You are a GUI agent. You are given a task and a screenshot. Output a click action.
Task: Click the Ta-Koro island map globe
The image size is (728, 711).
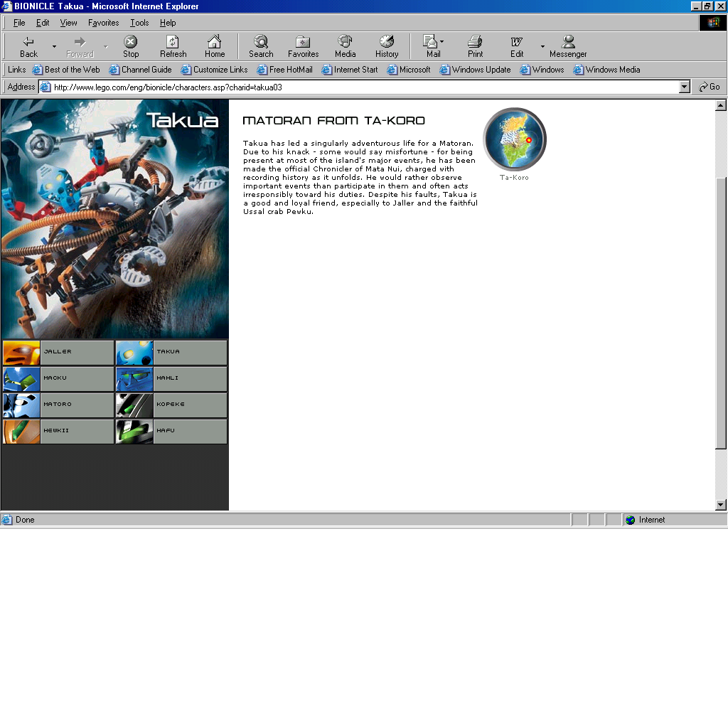coord(515,139)
